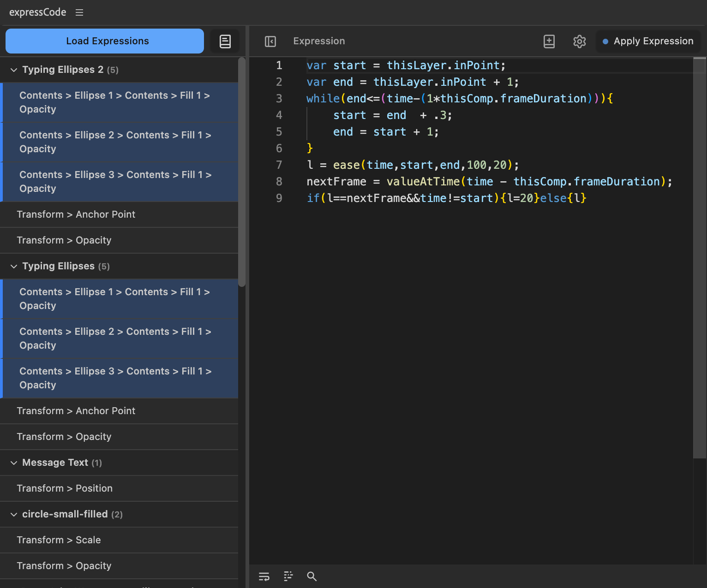Collapse the Message Text group
The width and height of the screenshot is (707, 588).
14,463
